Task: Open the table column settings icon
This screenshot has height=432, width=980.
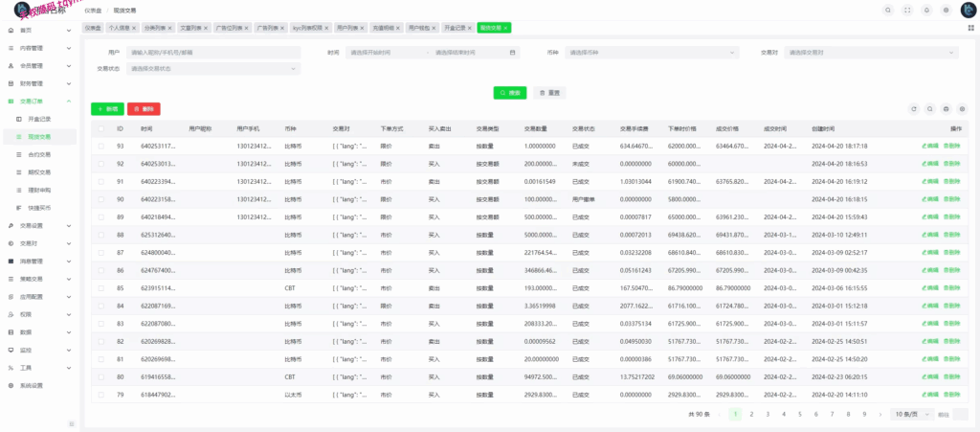Action: tap(963, 109)
